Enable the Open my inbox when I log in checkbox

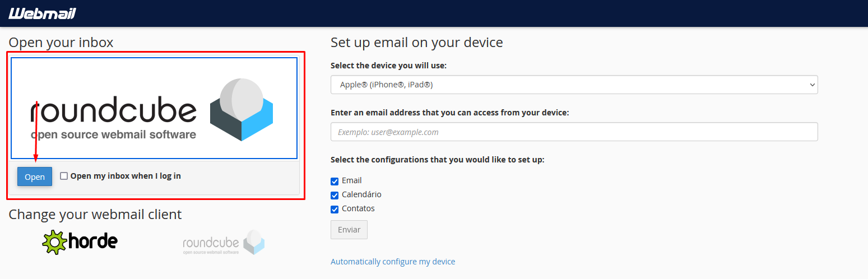[64, 176]
